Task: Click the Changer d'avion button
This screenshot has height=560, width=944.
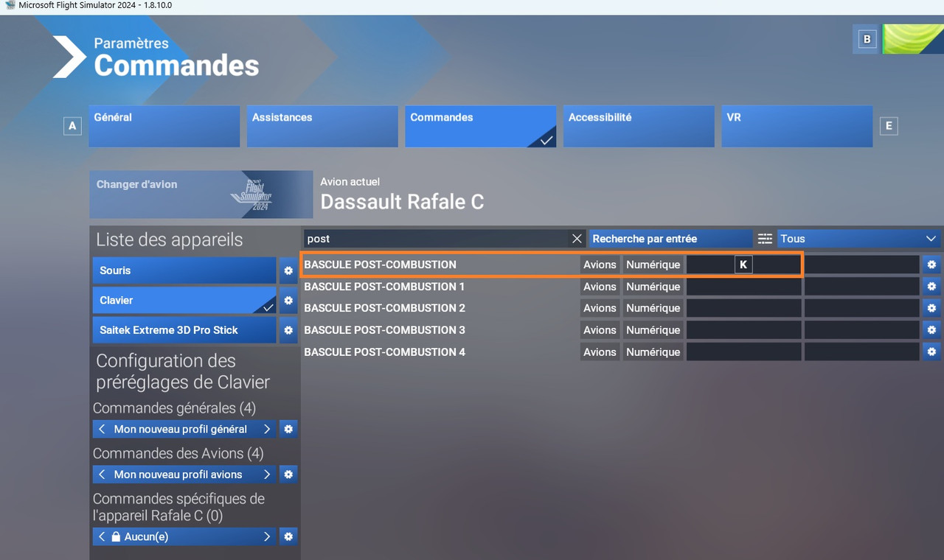Action: (x=201, y=195)
